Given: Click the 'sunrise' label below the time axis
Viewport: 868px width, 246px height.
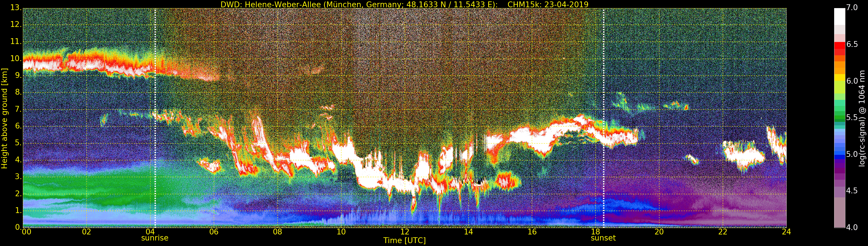Looking at the screenshot, I should (155, 238).
